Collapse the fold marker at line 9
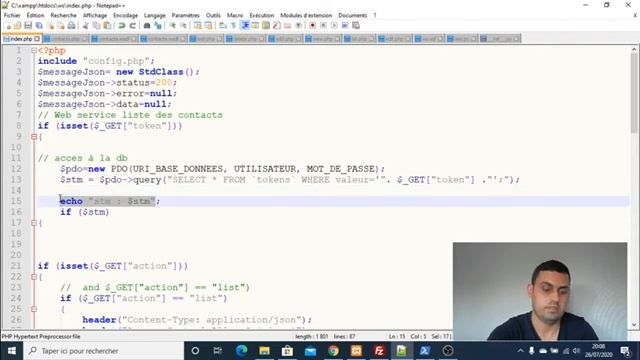 (x=34, y=137)
